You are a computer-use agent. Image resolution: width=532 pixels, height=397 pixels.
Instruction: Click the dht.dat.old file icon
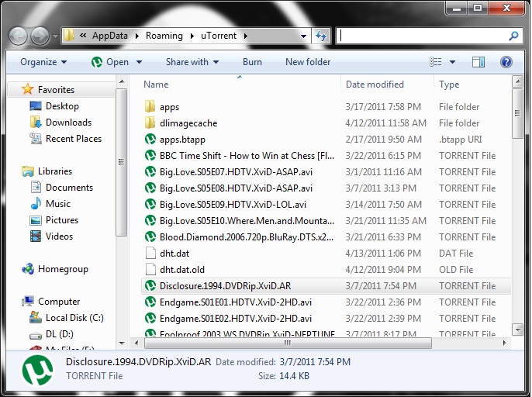150,269
